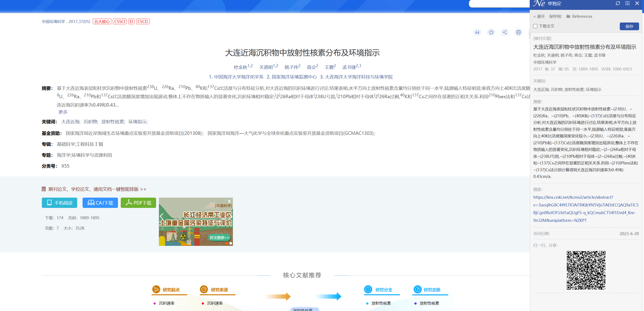Open the kns.cnki.net article URL link
Image resolution: width=644 pixels, height=311 pixels.
[x=586, y=209]
